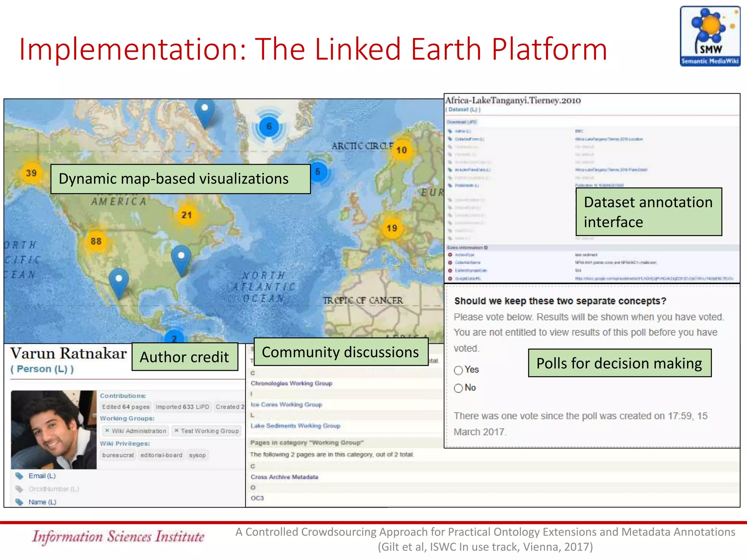Click the blue cluster marker labeled 6
The height and width of the screenshot is (560, 747).
coord(269,127)
